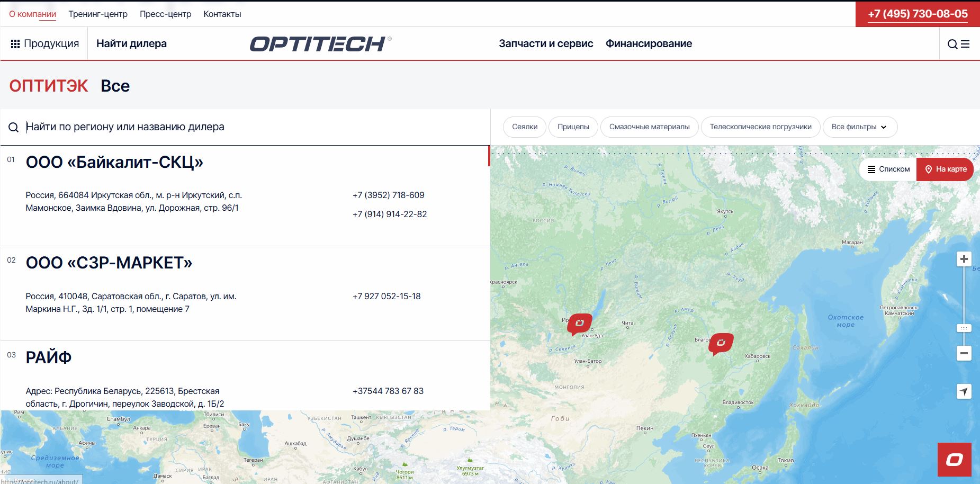Open dealer ООО «Байкалит-СКЦ»
Image resolution: width=980 pixels, height=484 pixels.
tap(114, 162)
